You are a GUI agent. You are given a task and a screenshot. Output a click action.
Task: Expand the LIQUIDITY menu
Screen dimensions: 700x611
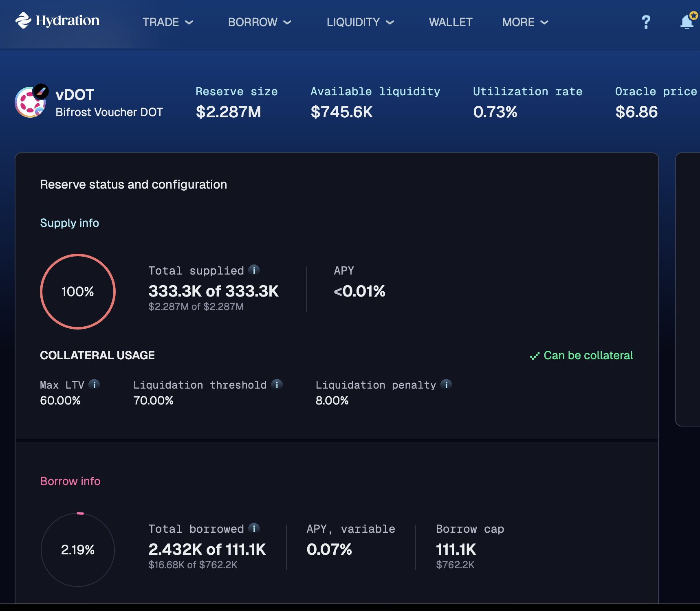tap(360, 22)
